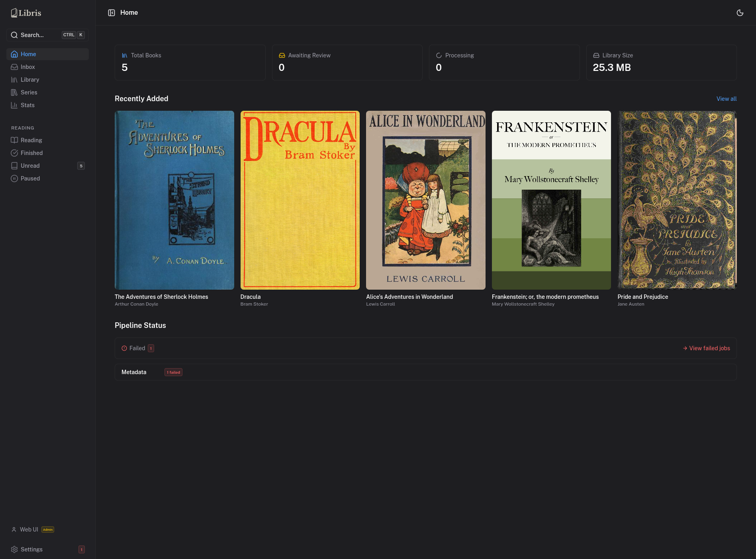
Task: Select the Frankenstein green cover
Action: click(x=551, y=200)
